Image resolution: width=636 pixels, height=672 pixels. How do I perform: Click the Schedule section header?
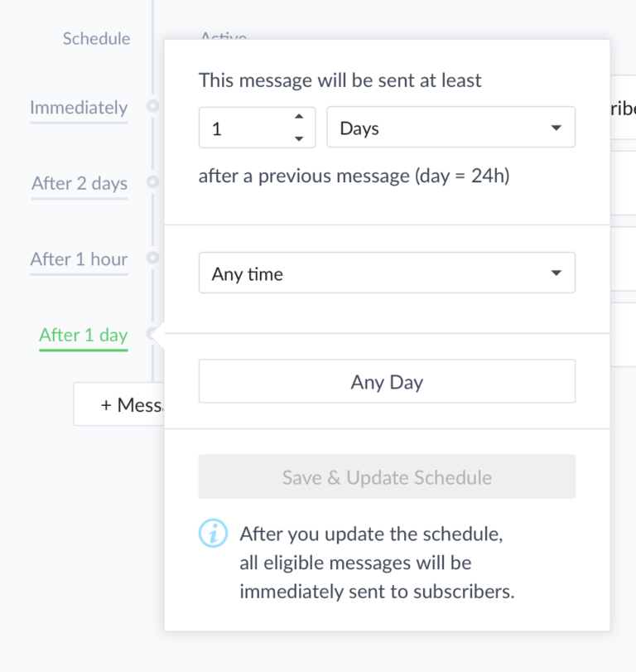coord(96,38)
